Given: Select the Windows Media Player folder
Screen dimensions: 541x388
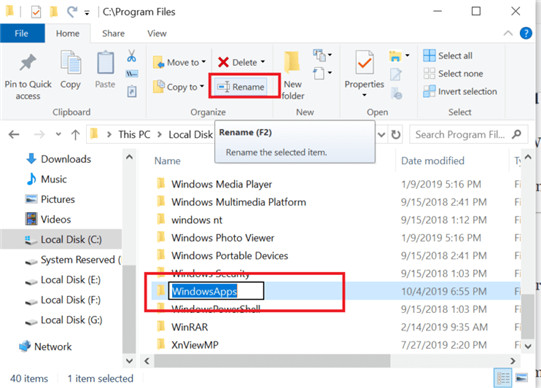Looking at the screenshot, I should 222,184.
